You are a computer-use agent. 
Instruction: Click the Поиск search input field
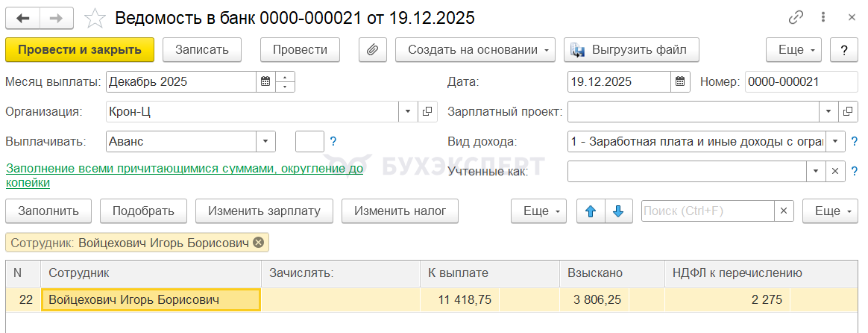tap(707, 211)
